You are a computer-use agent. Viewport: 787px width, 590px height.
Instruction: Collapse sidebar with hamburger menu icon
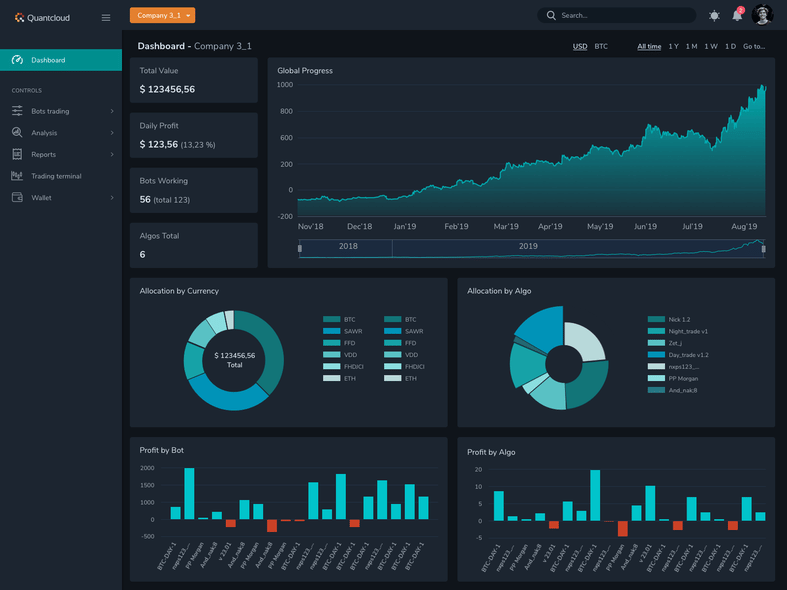coord(106,17)
